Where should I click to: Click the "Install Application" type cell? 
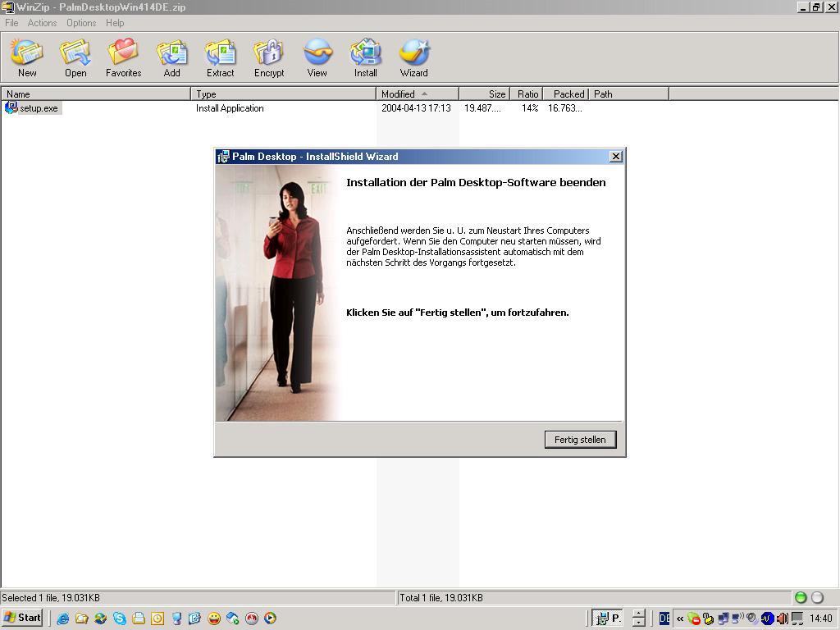[x=230, y=108]
